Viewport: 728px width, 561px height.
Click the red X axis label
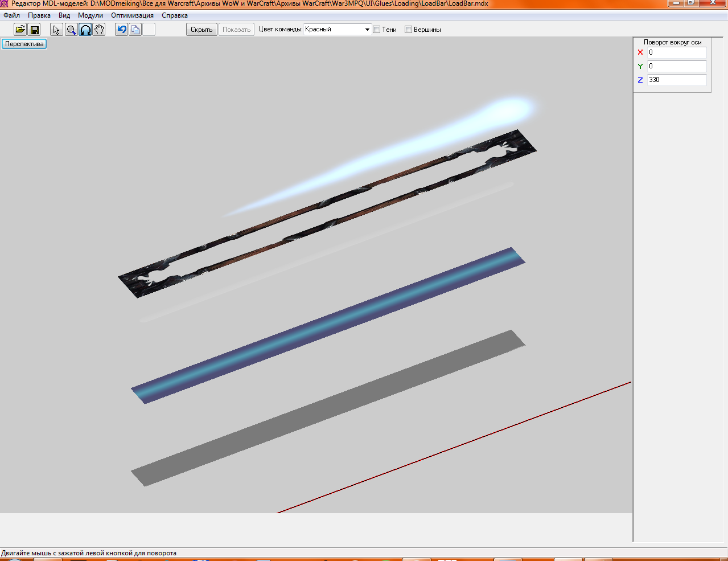[x=640, y=52]
